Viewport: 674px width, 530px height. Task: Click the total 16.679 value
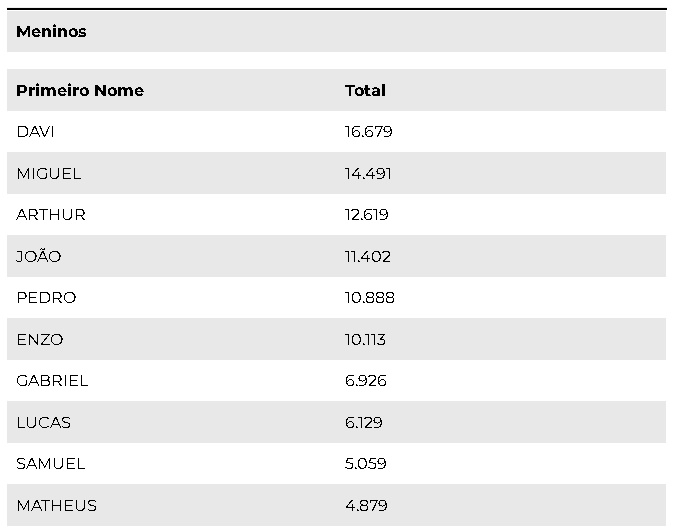369,132
